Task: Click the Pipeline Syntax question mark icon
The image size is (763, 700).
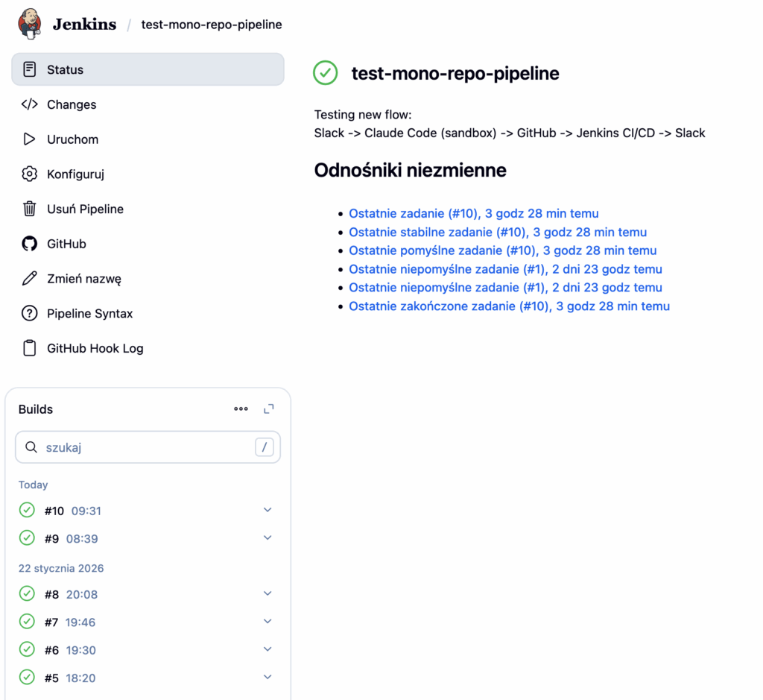Action: pos(29,314)
